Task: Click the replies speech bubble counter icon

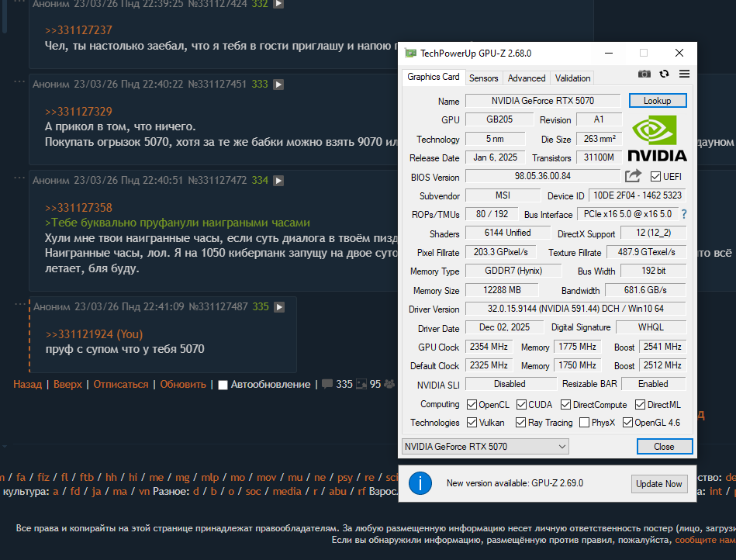Action: [x=327, y=384]
